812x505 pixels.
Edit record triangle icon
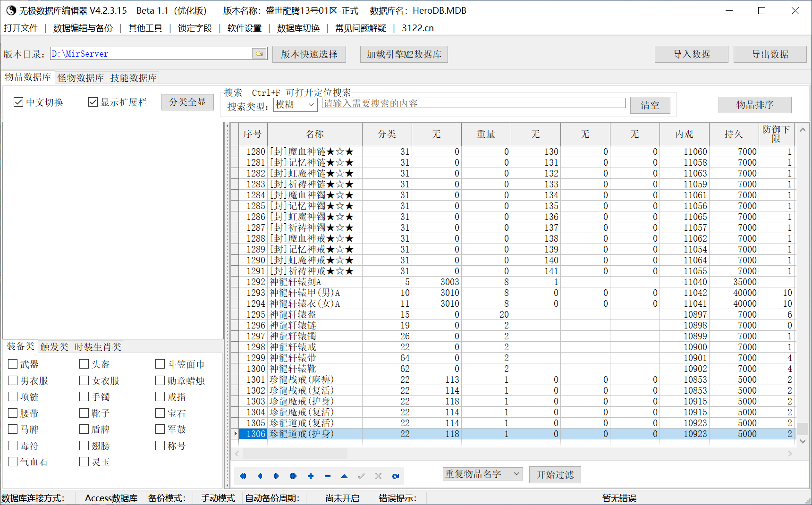click(345, 476)
